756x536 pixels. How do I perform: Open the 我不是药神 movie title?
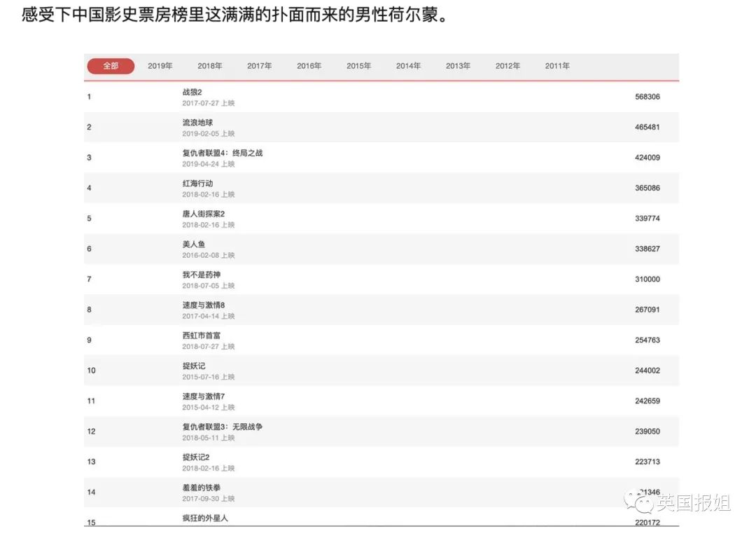pyautogui.click(x=202, y=275)
